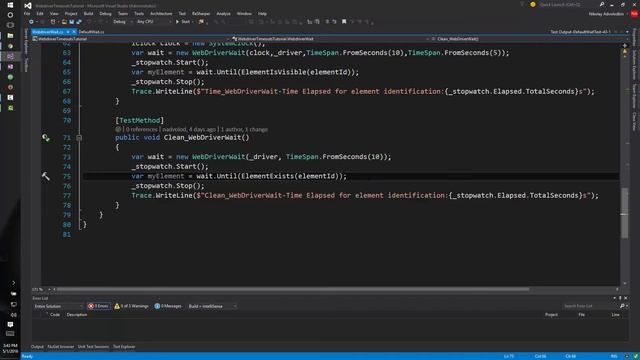Click the red Errors filter icon
640x360 pixels.
pyautogui.click(x=91, y=306)
